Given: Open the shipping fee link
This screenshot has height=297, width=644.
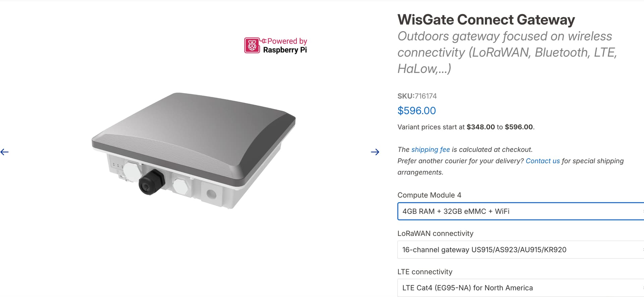Looking at the screenshot, I should click(430, 150).
